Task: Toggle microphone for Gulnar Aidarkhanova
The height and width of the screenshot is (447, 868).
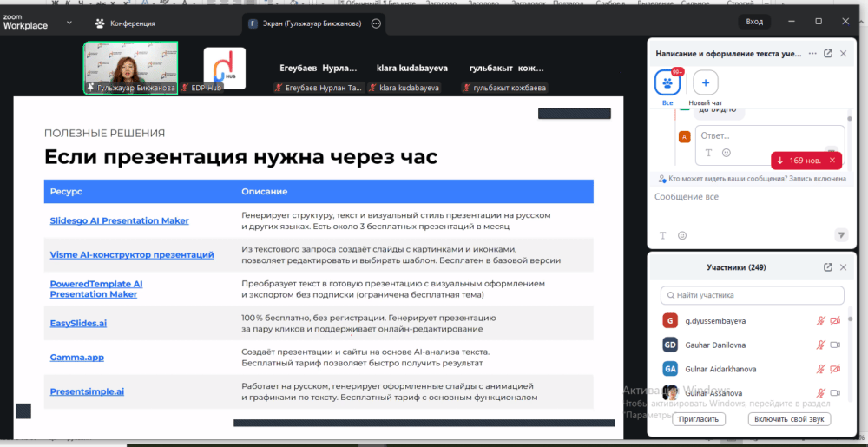Action: (820, 369)
